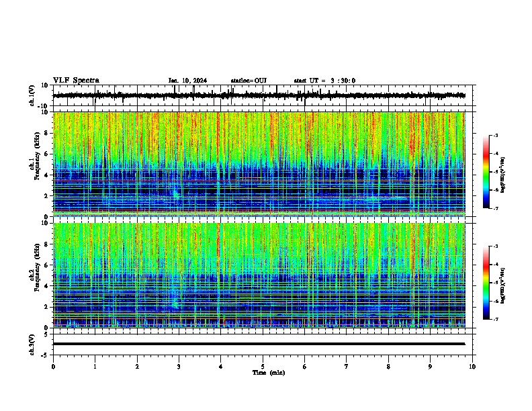
Task: Click the ch.1 spectrogram color scale bar
Action: click(x=486, y=172)
